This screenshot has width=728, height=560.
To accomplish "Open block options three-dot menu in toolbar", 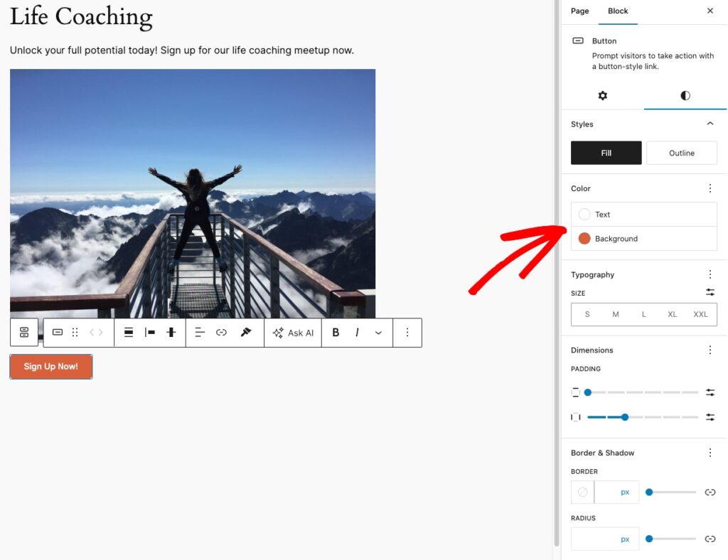I will pyautogui.click(x=407, y=333).
